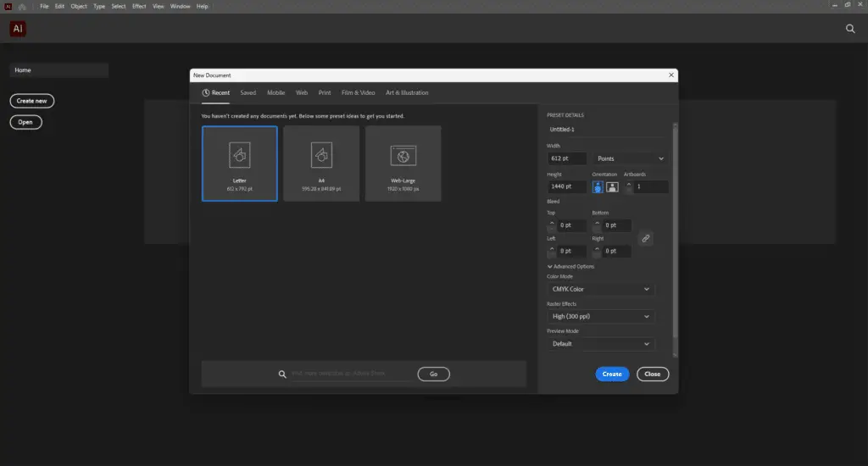The height and width of the screenshot is (466, 868).
Task: Click the Top bleed 0 pt field
Action: pos(570,225)
